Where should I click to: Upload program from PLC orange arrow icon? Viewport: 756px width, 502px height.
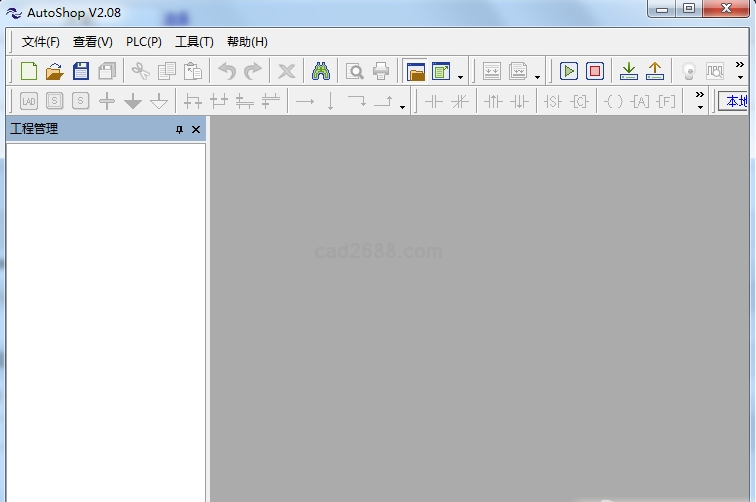coord(655,71)
